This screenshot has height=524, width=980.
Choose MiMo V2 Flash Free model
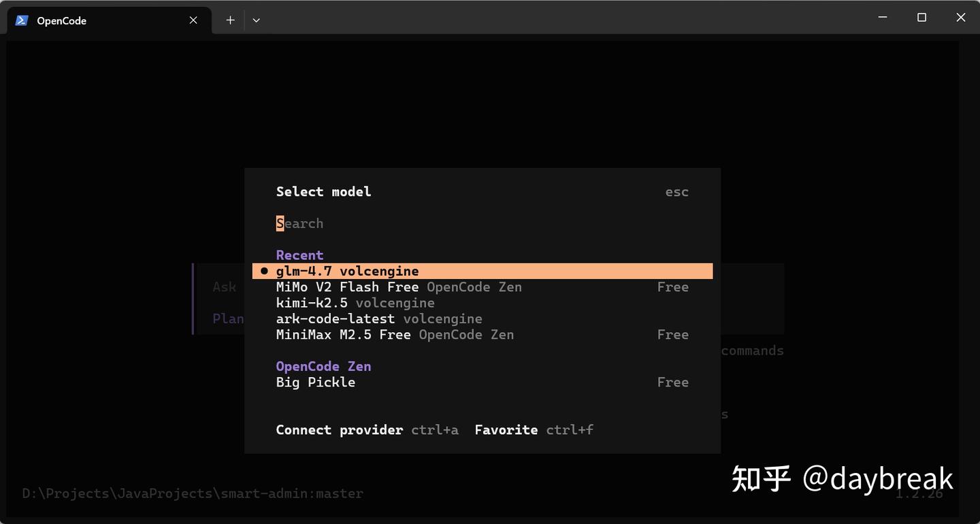pos(483,287)
